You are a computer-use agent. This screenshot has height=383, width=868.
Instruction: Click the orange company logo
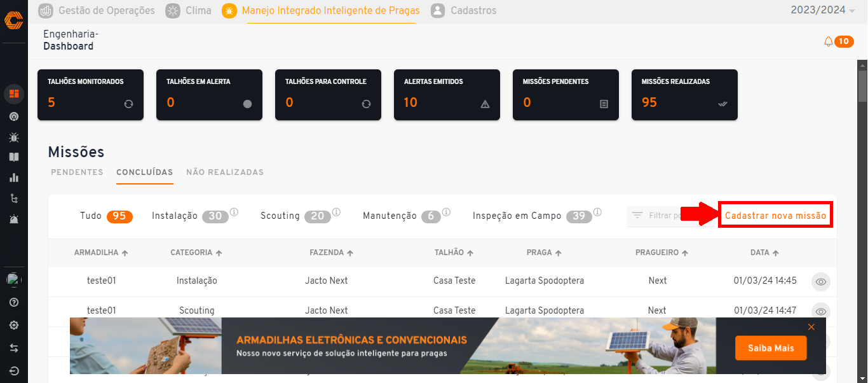coord(14,20)
